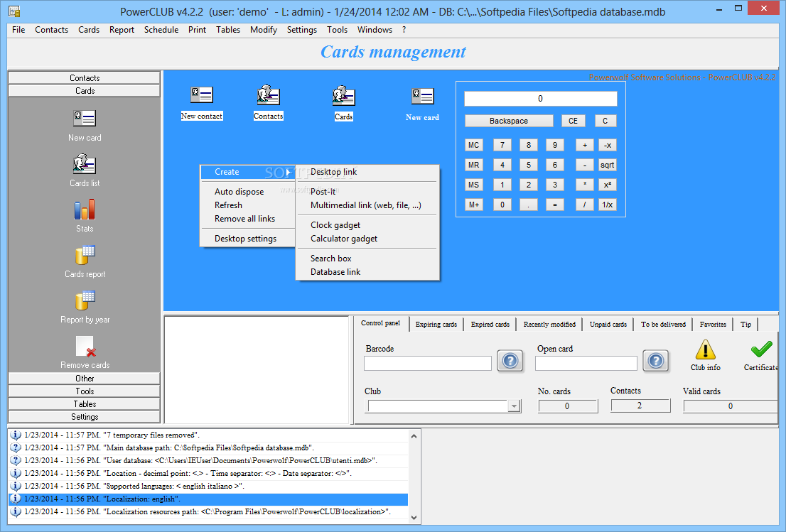Screen dimensions: 786x532
Task: Select the 'Localization: english' log row
Action: coord(208,499)
